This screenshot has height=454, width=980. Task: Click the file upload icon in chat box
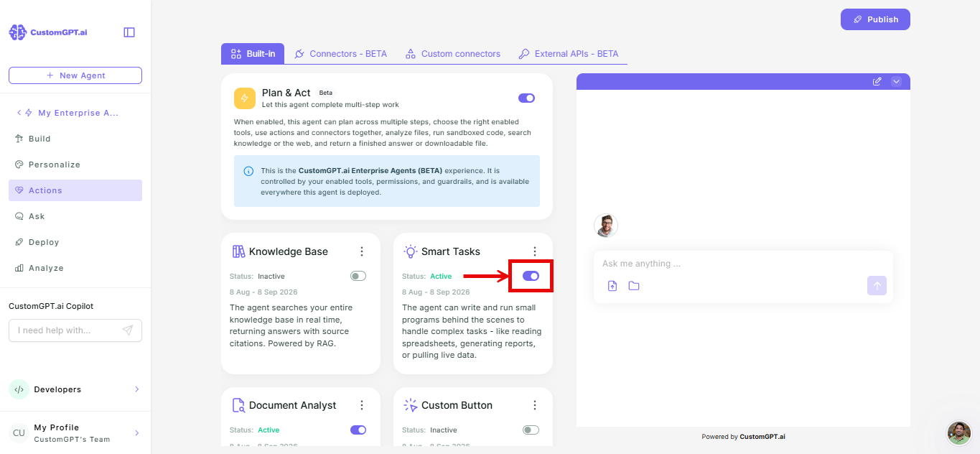[612, 286]
